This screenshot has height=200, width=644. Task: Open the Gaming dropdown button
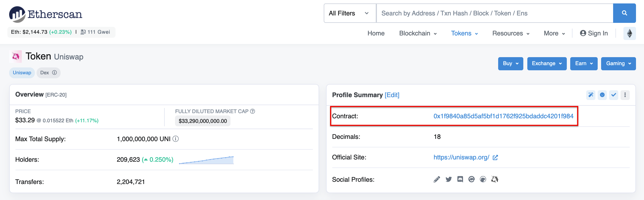[618, 63]
